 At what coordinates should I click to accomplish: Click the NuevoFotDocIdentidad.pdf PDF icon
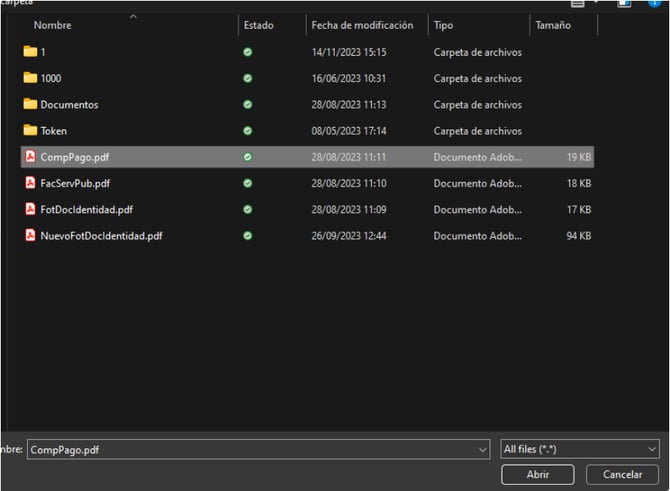(x=30, y=236)
